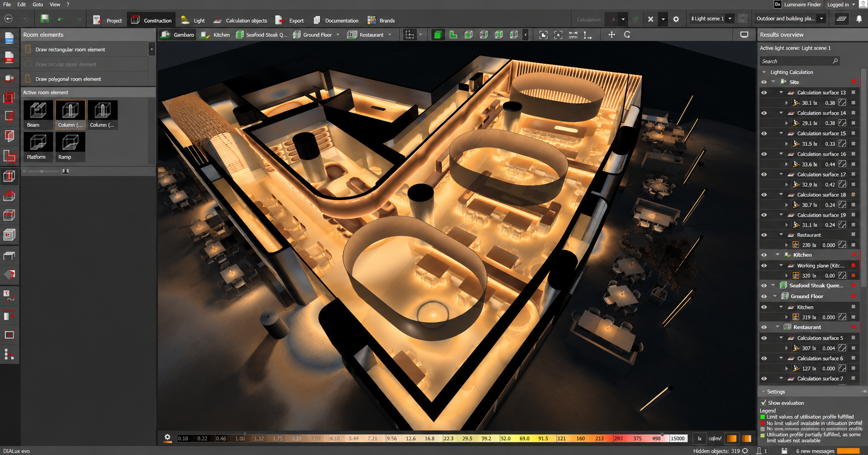Click the save project icon

(x=45, y=19)
